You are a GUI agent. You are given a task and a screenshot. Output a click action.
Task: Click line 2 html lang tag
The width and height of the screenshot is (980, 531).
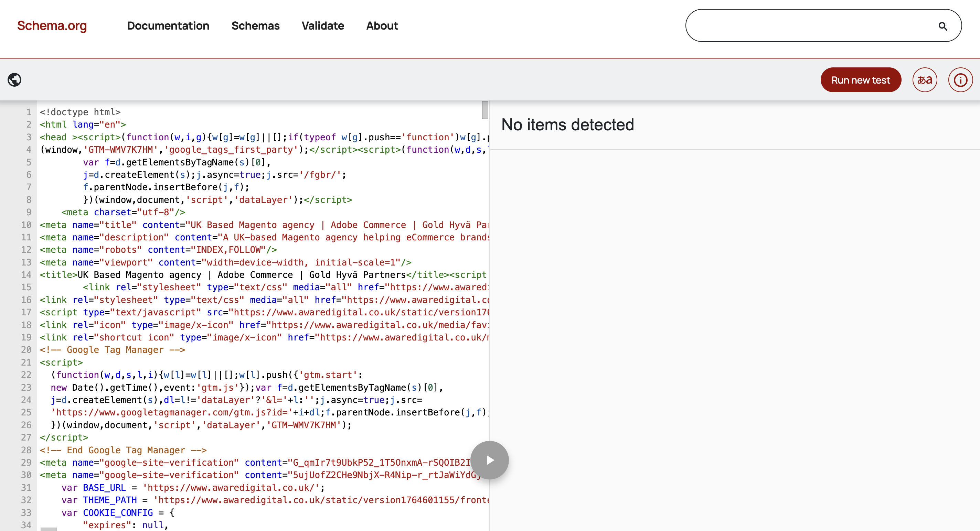[83, 125]
